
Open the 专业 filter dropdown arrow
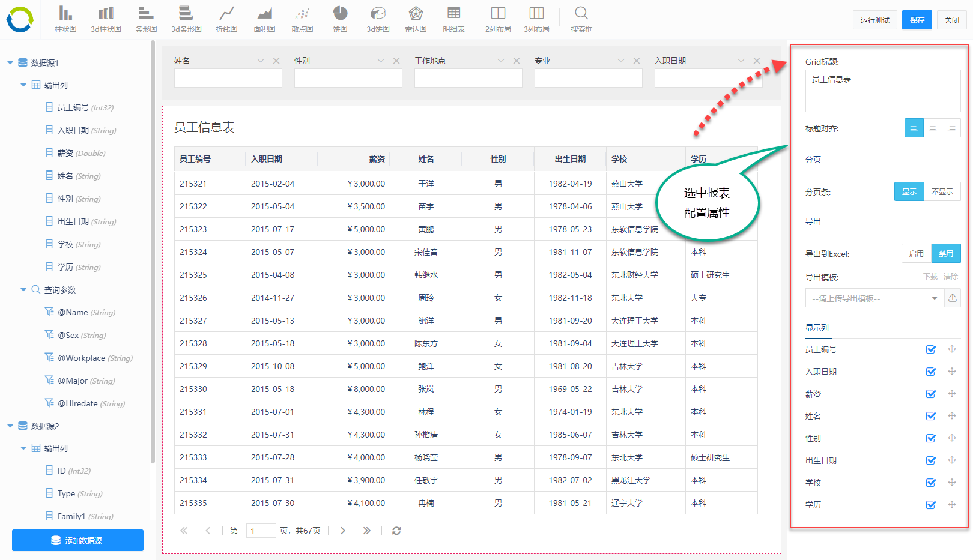tap(621, 61)
